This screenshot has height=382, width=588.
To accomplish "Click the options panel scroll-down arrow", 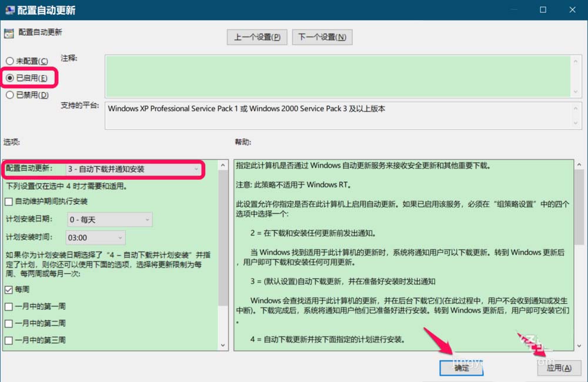I will [x=223, y=345].
